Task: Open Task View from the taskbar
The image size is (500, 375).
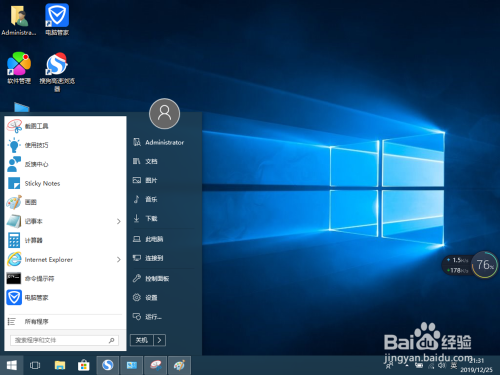Action: pos(35,365)
